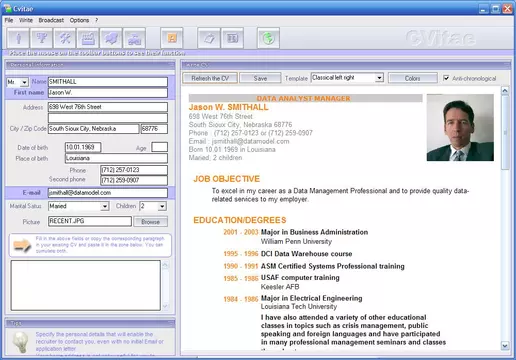Open the Mr. title dropdown

pos(24,82)
